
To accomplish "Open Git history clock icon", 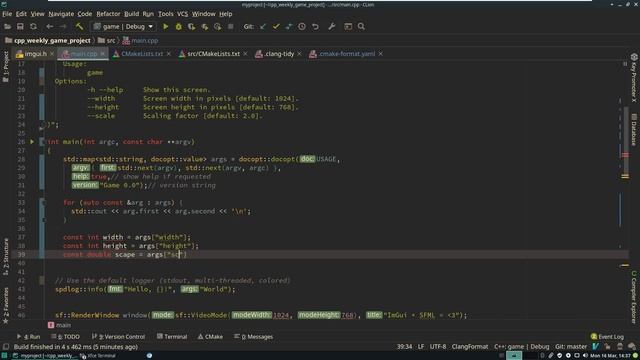I will pyautogui.click(x=302, y=27).
